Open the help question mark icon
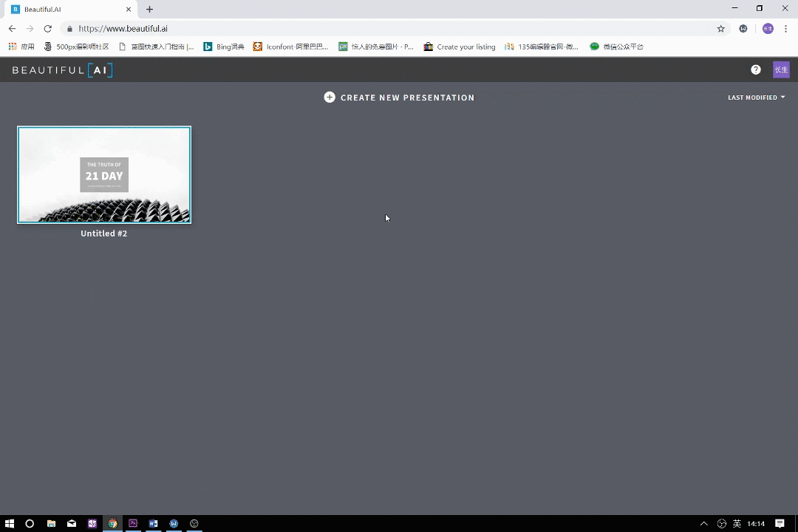 [756, 69]
